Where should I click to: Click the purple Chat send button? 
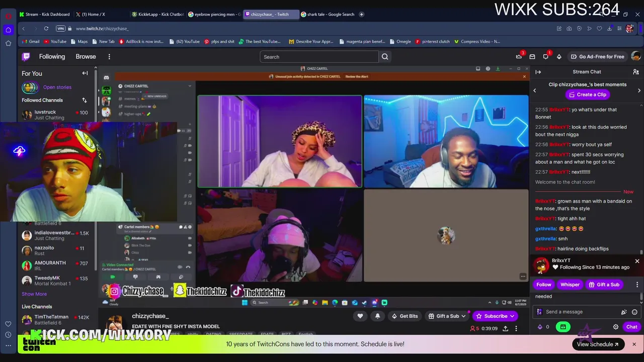coord(632,327)
